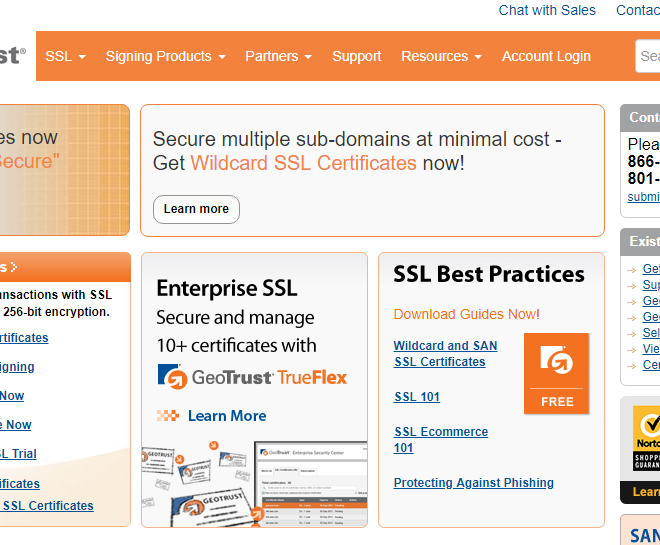Go to the Support page
The image size is (660, 545).
357,56
